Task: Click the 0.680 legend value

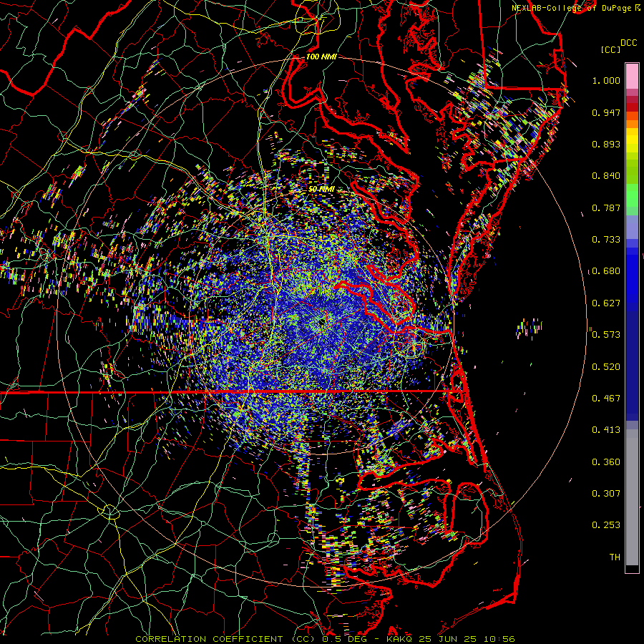Action: tap(606, 271)
